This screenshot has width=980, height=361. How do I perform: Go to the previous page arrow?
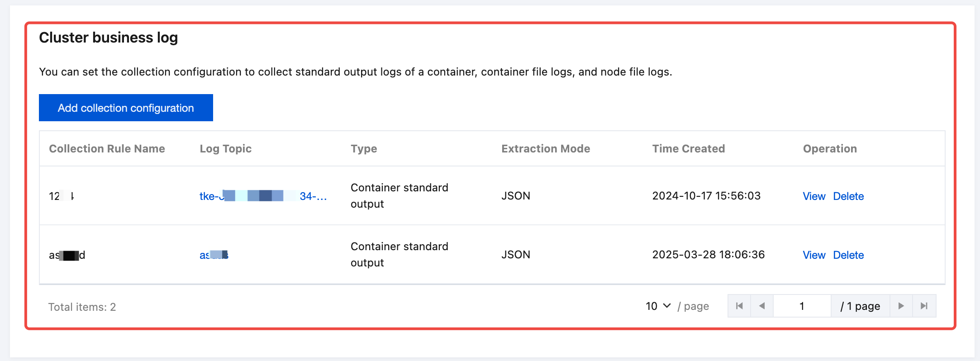click(x=762, y=306)
